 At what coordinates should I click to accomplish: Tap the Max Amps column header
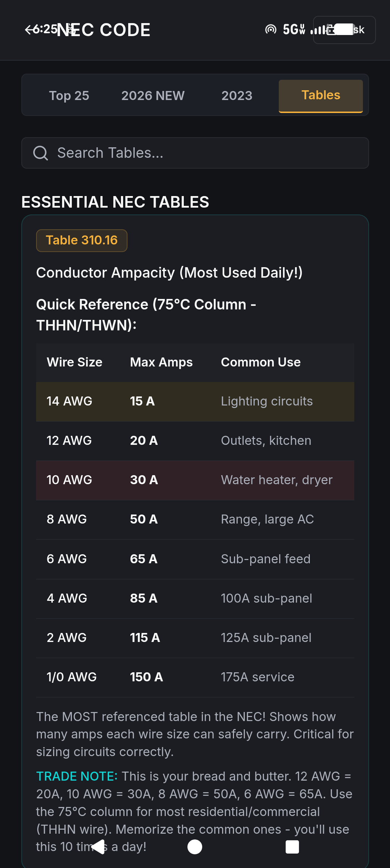[x=161, y=362]
